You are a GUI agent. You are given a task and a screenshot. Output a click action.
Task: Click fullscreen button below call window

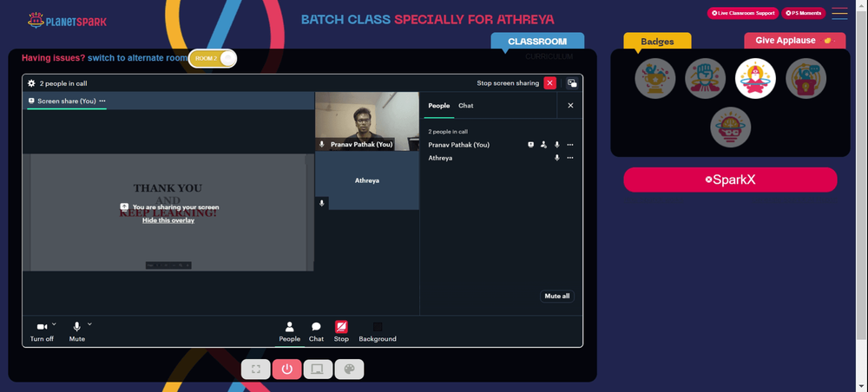point(256,369)
